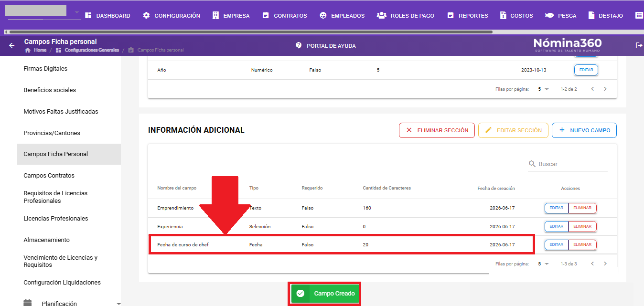Click the Portal de Ayuda help icon
The width and height of the screenshot is (644, 306).
(x=299, y=45)
